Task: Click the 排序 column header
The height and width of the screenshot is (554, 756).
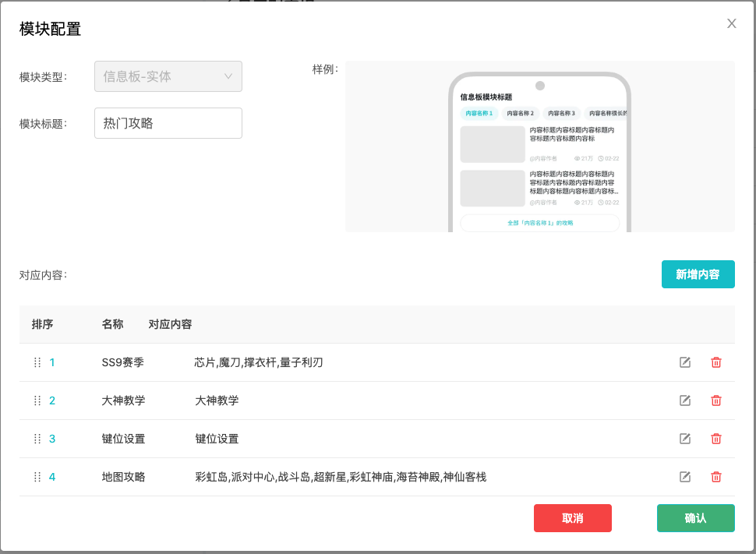Action: (x=43, y=324)
